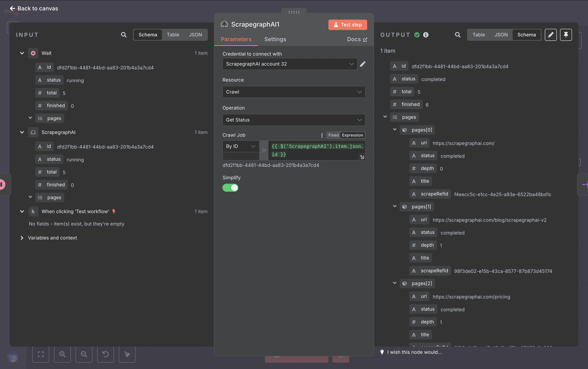The height and width of the screenshot is (369, 588).
Task: Pin the output data with pin icon
Action: (x=566, y=35)
